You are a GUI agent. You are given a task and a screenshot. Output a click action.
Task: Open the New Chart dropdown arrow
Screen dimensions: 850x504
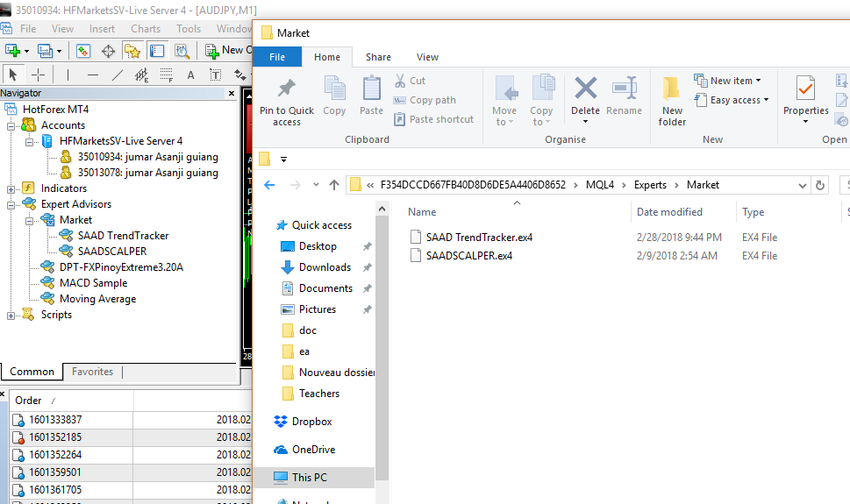tap(26, 52)
